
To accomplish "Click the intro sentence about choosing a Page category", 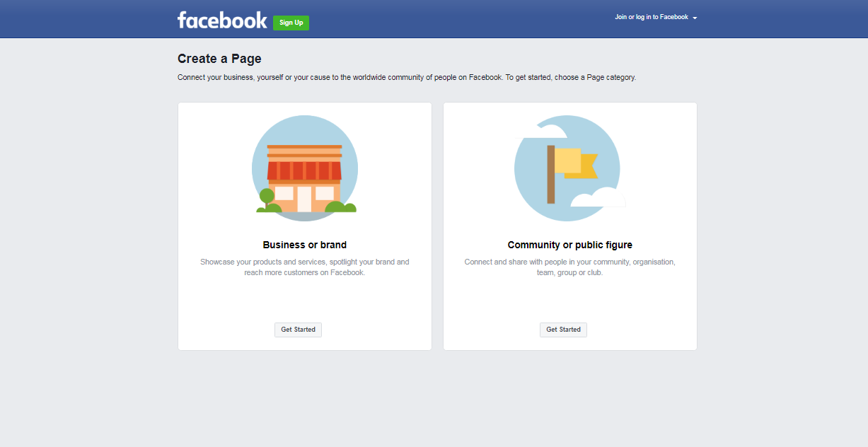I will [407, 78].
